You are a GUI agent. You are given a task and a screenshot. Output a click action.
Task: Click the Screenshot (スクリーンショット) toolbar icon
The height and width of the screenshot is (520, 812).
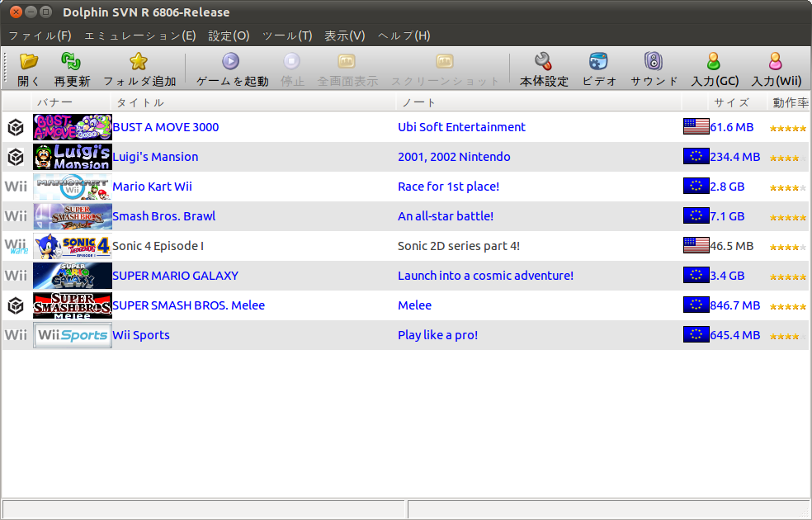click(444, 62)
